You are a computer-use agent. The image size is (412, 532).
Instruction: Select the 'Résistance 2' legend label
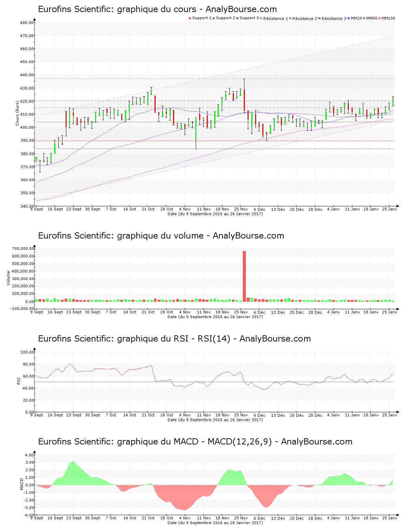305,19
